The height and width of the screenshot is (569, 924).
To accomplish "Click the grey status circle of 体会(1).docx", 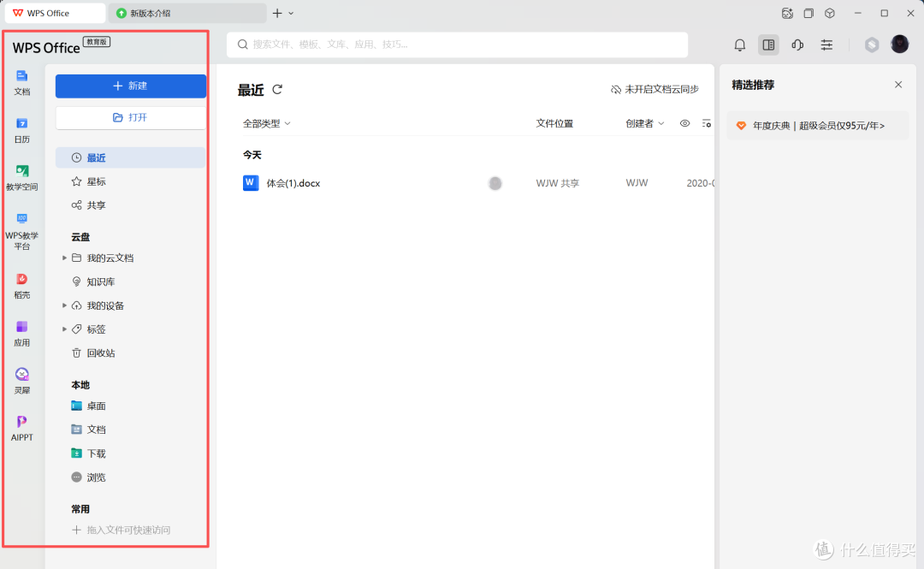I will pyautogui.click(x=495, y=183).
